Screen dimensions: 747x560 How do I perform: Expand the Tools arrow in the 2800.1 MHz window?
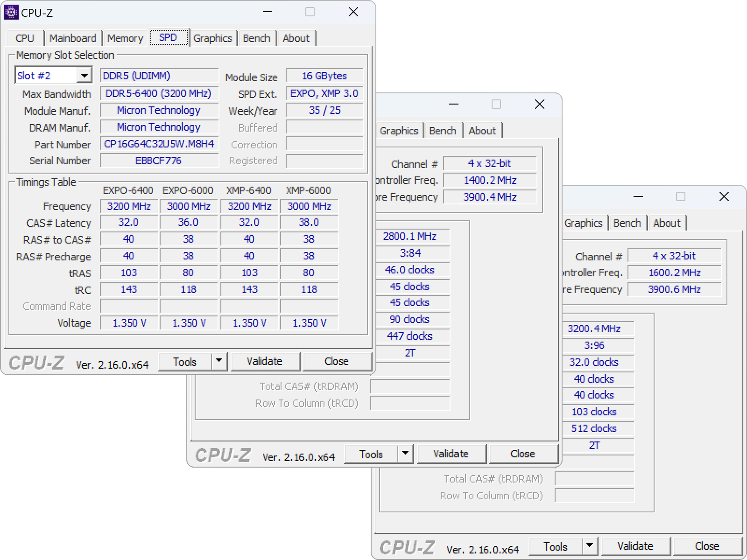(405, 454)
